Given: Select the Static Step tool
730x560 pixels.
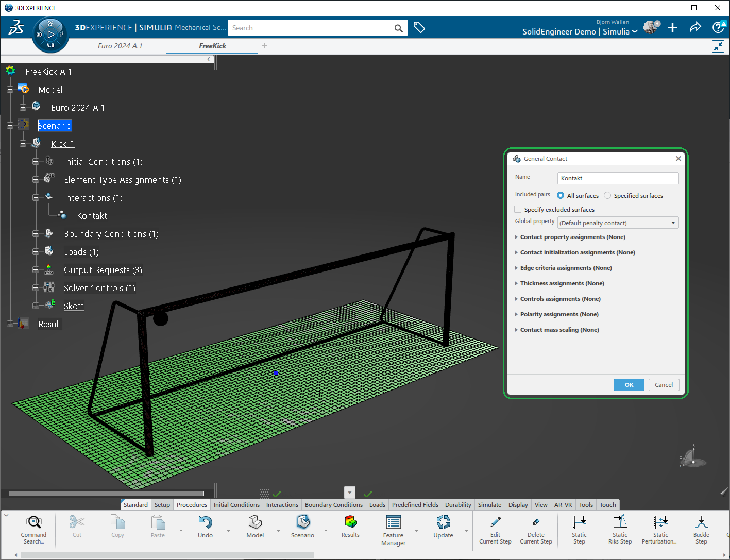Looking at the screenshot, I should tap(579, 523).
